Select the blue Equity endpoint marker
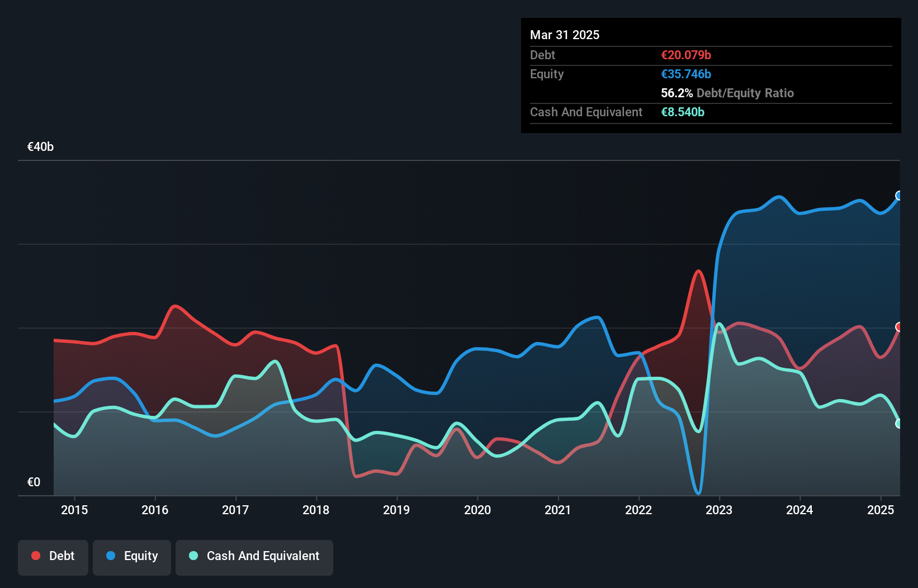This screenshot has height=588, width=918. tap(899, 196)
